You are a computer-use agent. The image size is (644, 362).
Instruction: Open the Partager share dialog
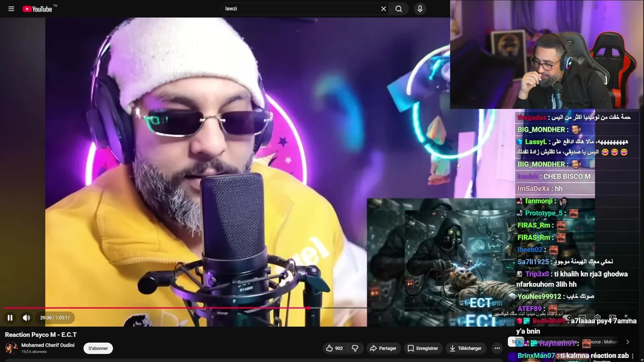[x=383, y=348]
